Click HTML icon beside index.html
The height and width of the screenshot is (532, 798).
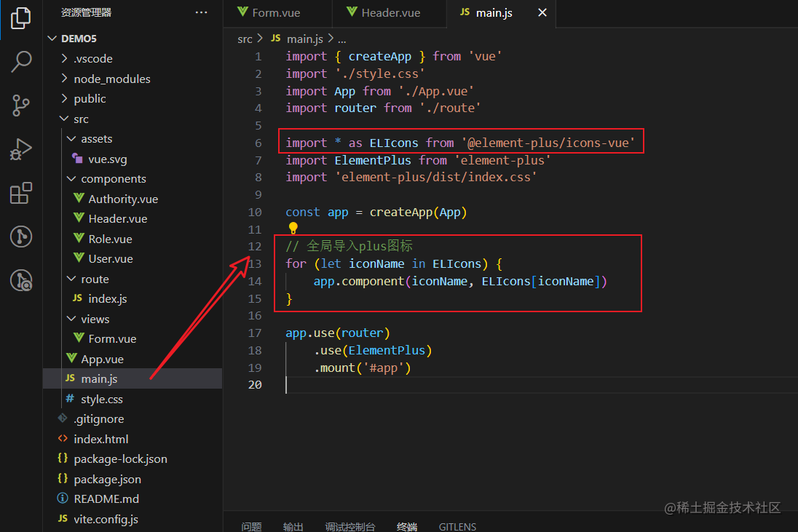(x=63, y=438)
